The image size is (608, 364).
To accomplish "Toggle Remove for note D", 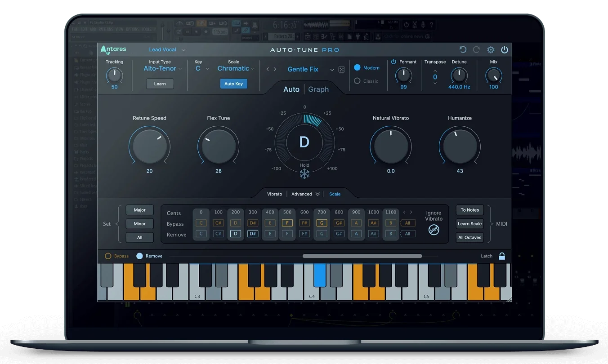I will (236, 234).
